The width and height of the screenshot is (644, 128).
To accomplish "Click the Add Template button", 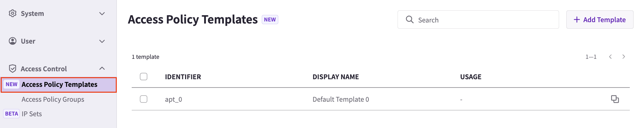I will click(x=600, y=19).
